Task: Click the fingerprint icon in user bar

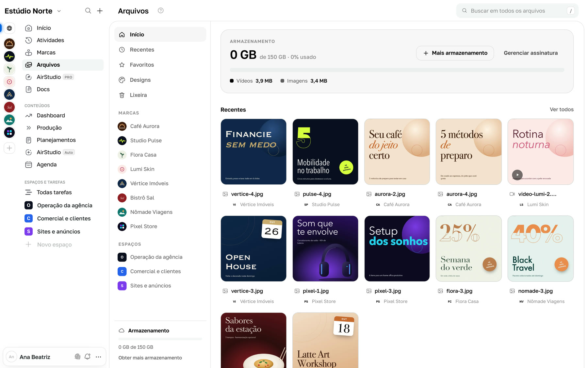Action: point(77,357)
